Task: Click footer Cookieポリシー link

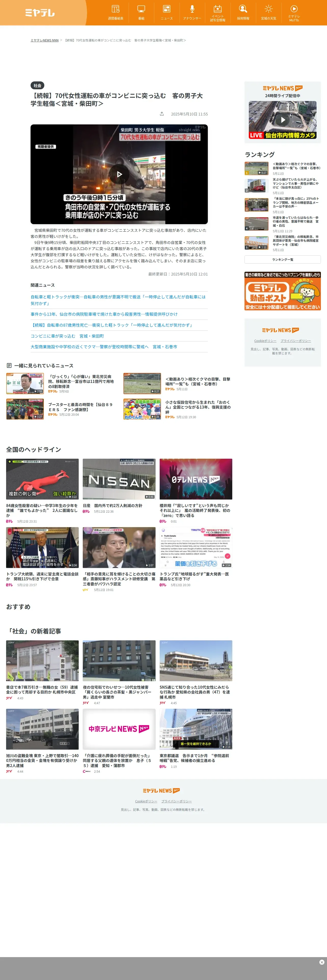Action: (x=146, y=801)
